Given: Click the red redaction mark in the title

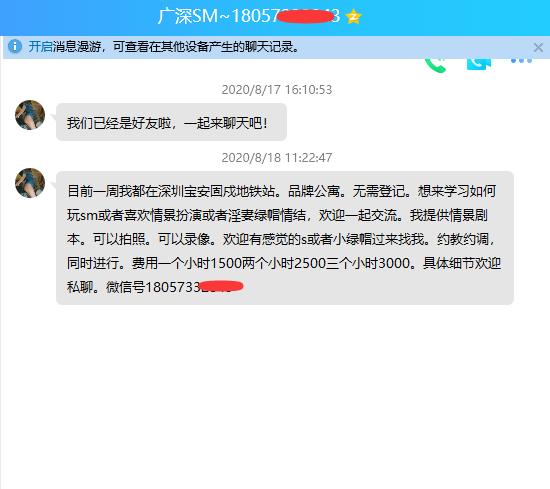Looking at the screenshot, I should point(304,16).
